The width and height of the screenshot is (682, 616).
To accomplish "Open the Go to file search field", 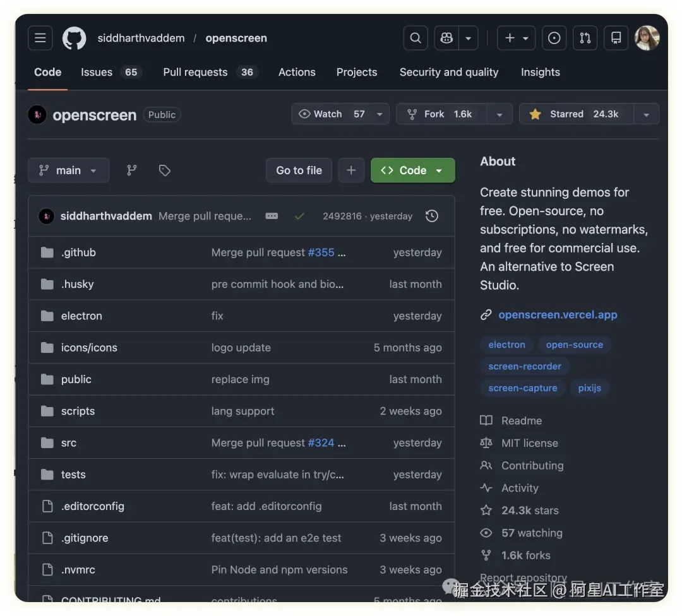I will [299, 170].
